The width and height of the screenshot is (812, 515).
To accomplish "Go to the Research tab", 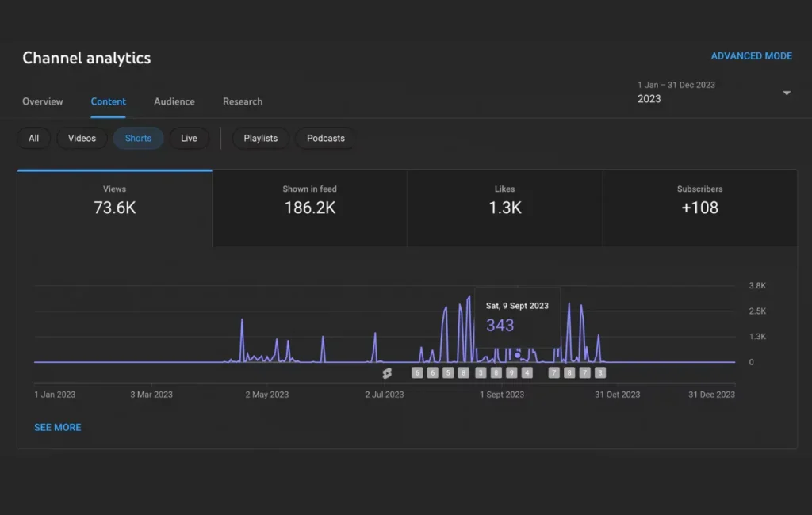I will pyautogui.click(x=243, y=101).
